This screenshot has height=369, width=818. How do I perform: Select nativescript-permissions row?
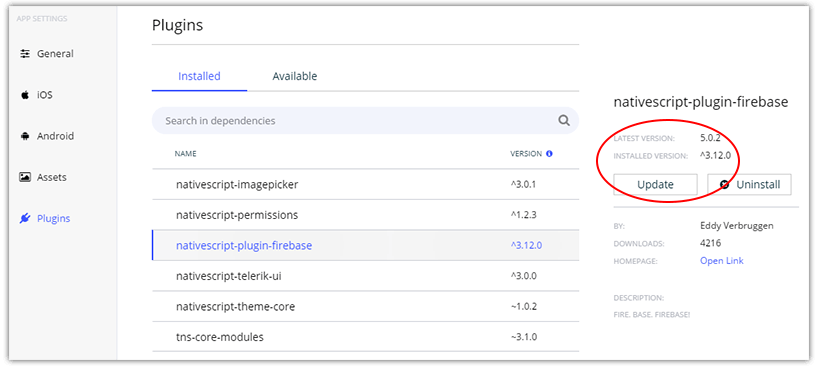pyautogui.click(x=365, y=215)
